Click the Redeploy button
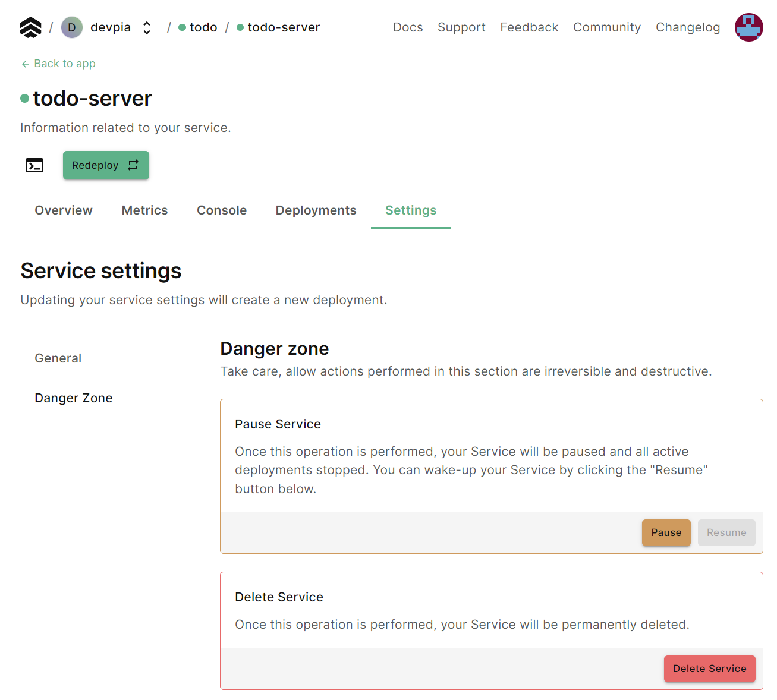This screenshot has height=700, width=777. pos(106,165)
